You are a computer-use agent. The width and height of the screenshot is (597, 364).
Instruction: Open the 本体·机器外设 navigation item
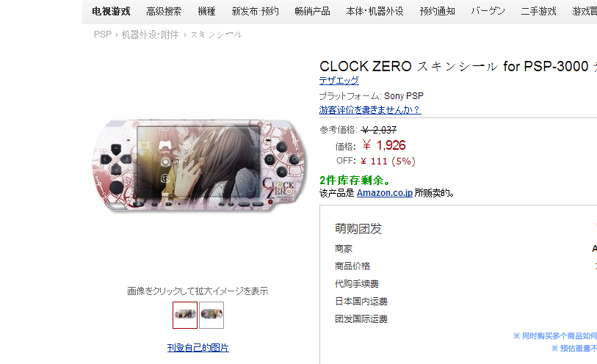(375, 12)
